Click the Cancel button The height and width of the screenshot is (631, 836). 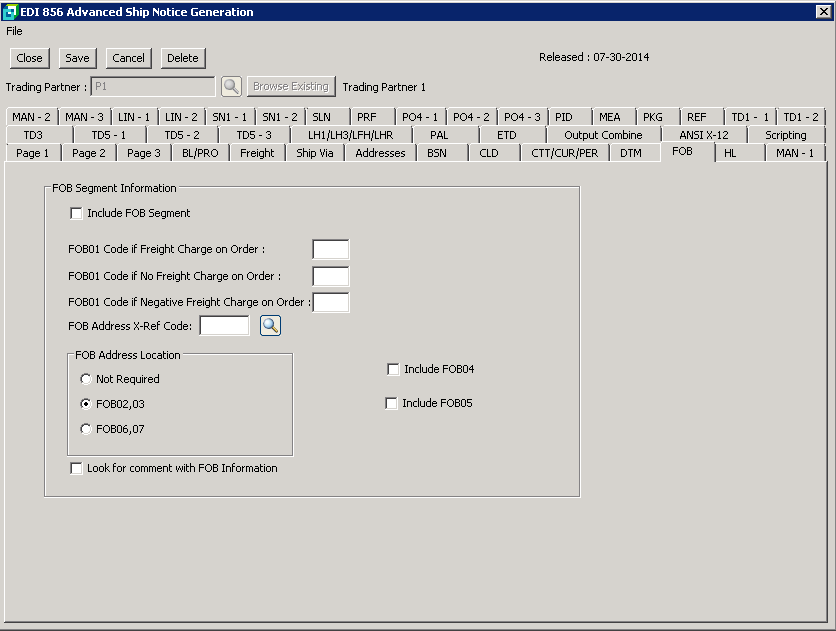128,58
